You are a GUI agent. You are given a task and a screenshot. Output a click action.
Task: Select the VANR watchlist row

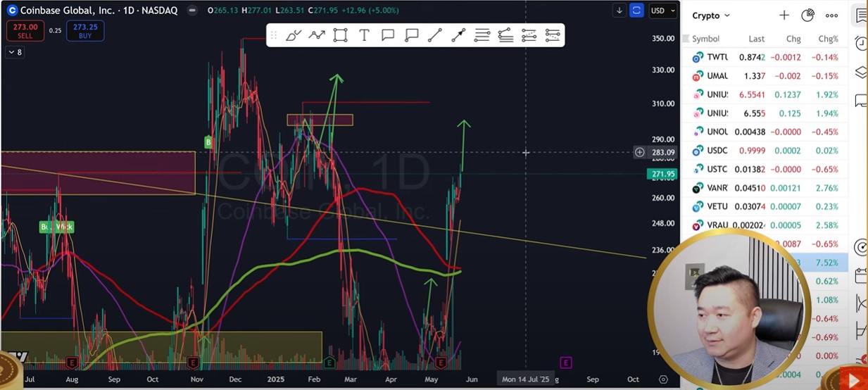point(765,188)
